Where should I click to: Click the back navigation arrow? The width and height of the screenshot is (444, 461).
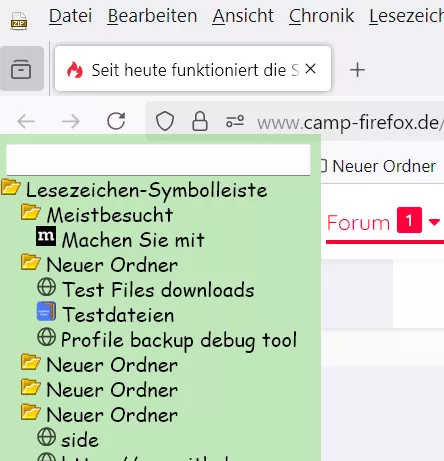[26, 121]
